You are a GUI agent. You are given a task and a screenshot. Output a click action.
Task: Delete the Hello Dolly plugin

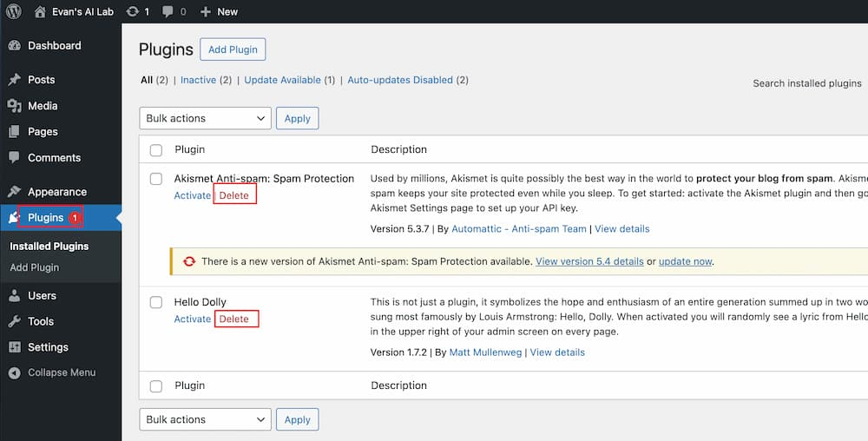pos(234,319)
